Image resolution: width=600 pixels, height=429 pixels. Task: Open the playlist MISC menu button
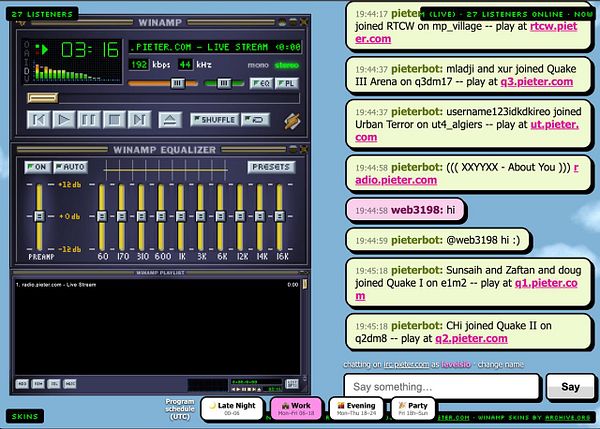tap(70, 383)
